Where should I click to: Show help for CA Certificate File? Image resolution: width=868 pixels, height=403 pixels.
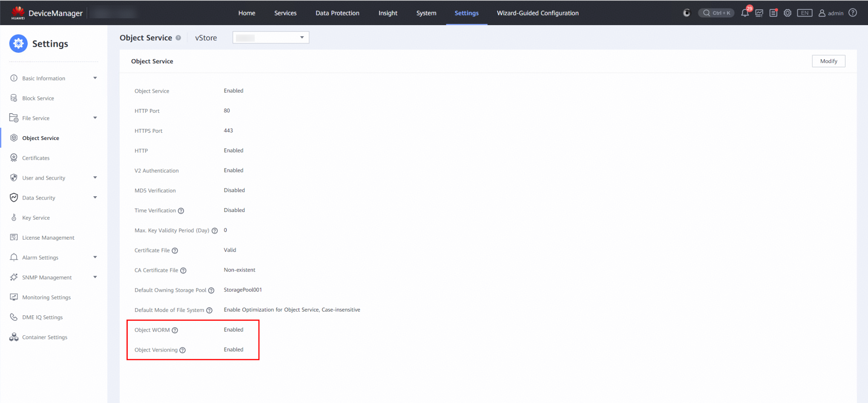point(183,271)
